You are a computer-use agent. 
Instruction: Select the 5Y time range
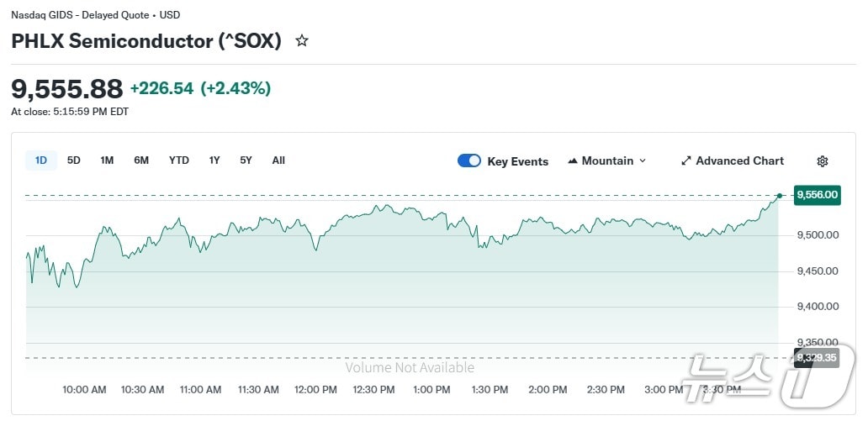[246, 161]
